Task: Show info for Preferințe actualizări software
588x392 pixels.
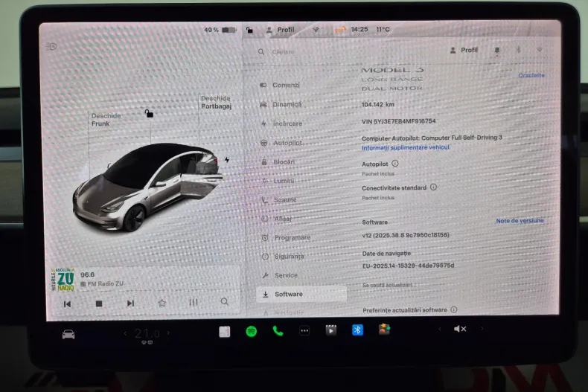Action: click(x=454, y=309)
